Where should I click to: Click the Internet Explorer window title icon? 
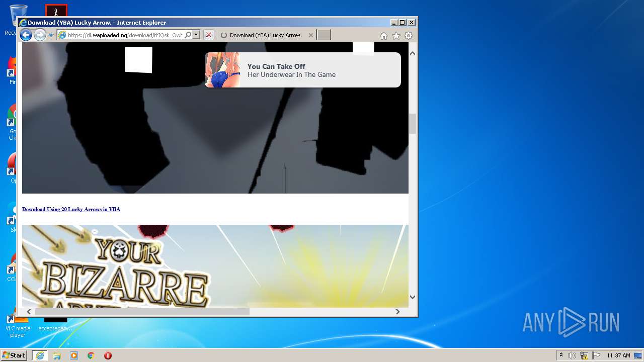[x=23, y=23]
